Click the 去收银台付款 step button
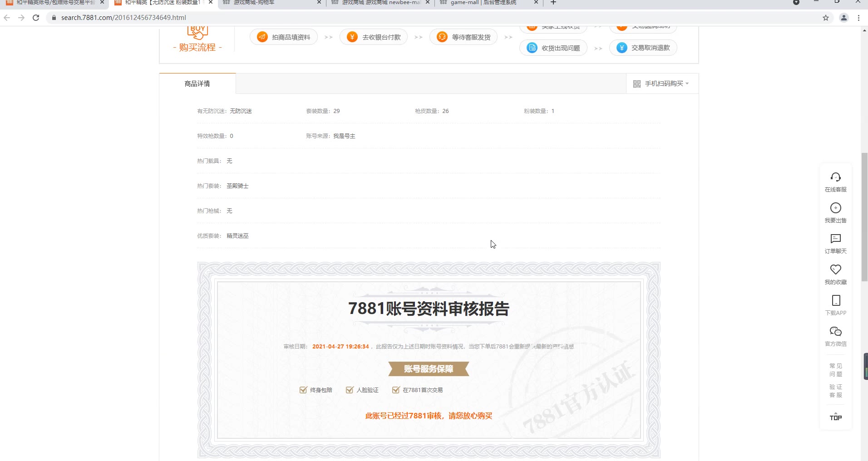 coord(374,37)
